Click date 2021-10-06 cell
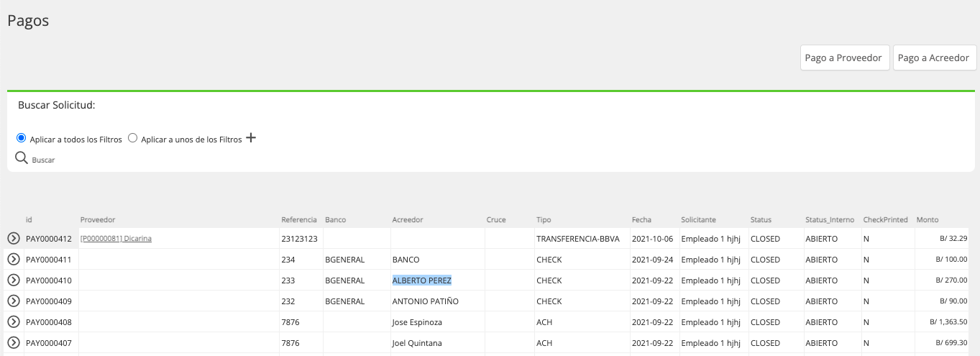This screenshot has height=356, width=980. point(653,238)
